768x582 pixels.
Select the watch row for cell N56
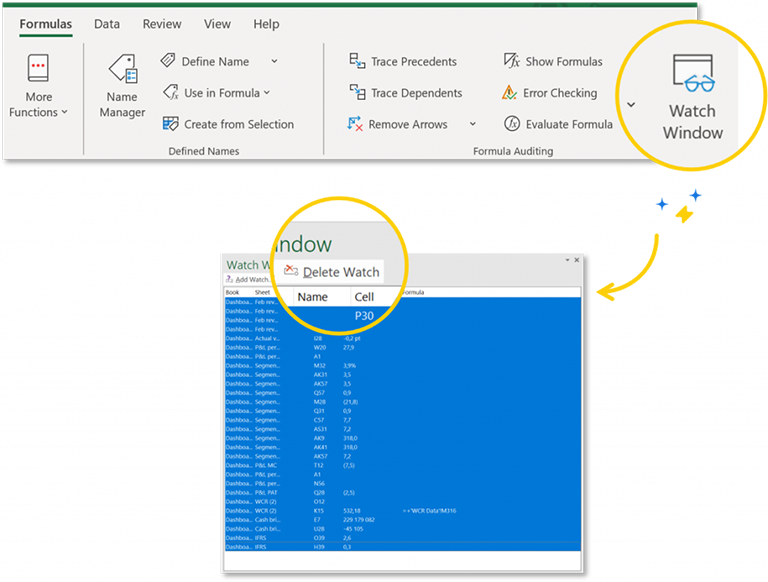[x=403, y=484]
